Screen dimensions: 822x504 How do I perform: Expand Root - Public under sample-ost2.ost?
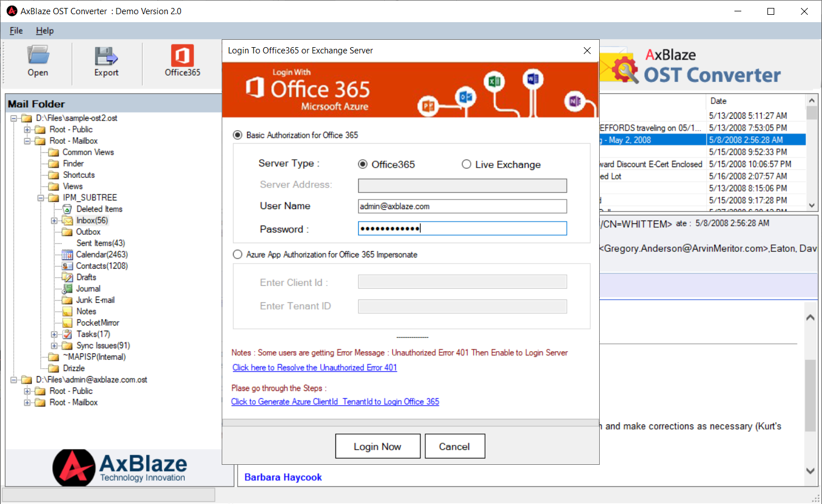pyautogui.click(x=27, y=130)
